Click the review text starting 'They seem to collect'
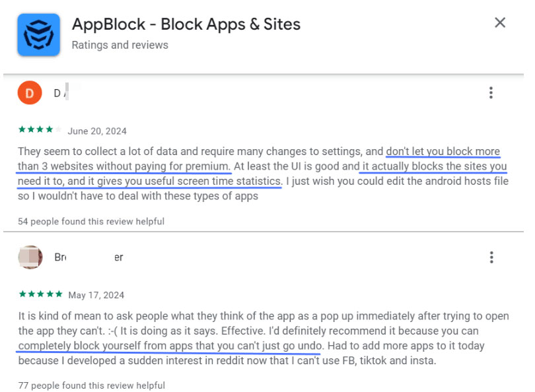The width and height of the screenshot is (535, 392). coord(263,174)
